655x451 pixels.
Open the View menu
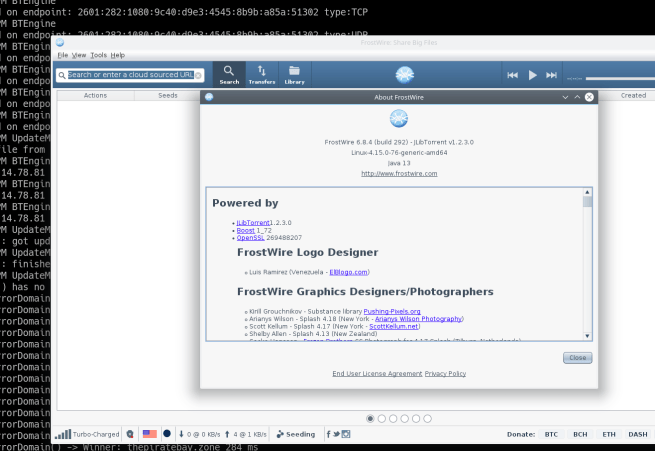pos(77,55)
